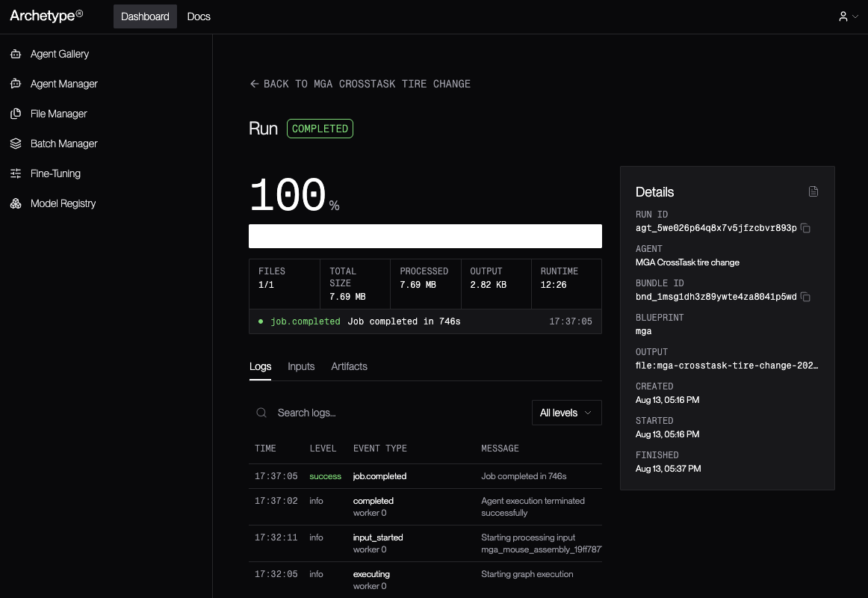Screen dimensions: 868x598
Task: Select the 17:37:02 completed log row
Action: [x=425, y=507]
